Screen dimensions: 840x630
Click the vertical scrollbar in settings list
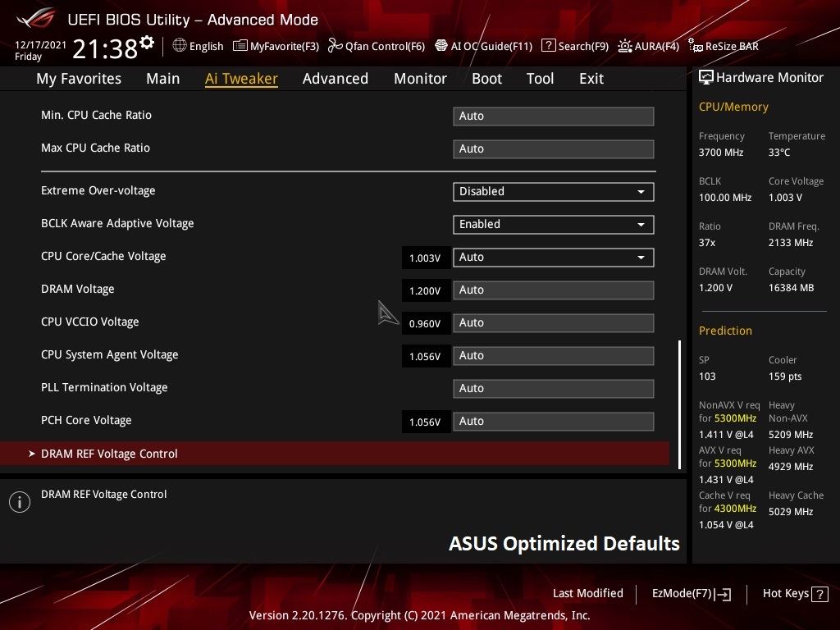680,404
